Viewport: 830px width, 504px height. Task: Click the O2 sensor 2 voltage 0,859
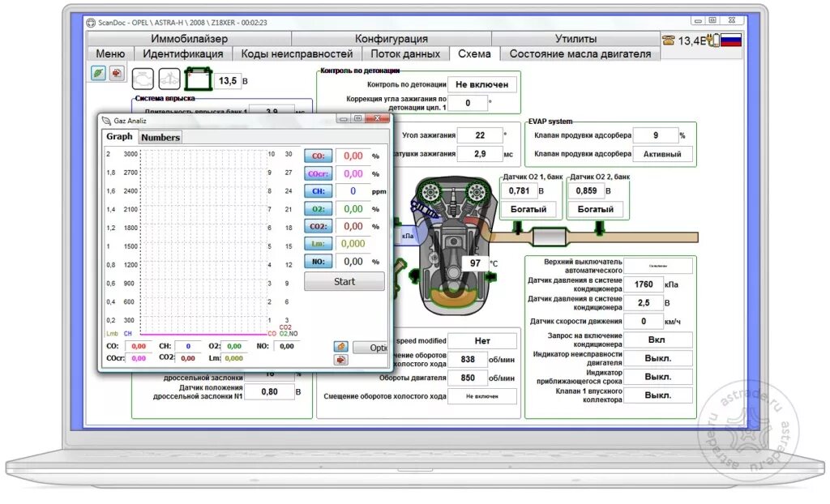point(586,190)
